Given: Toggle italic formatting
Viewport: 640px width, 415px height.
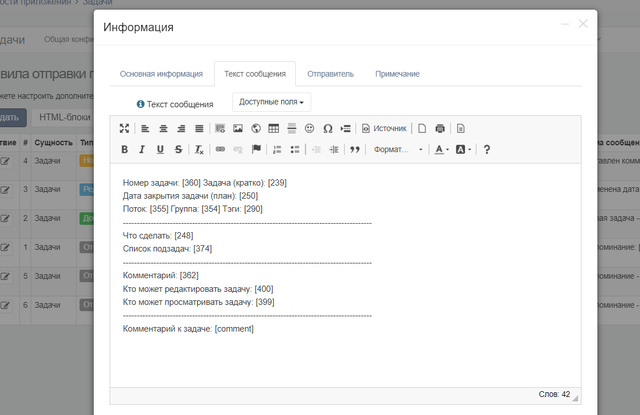Looking at the screenshot, I should (142, 149).
